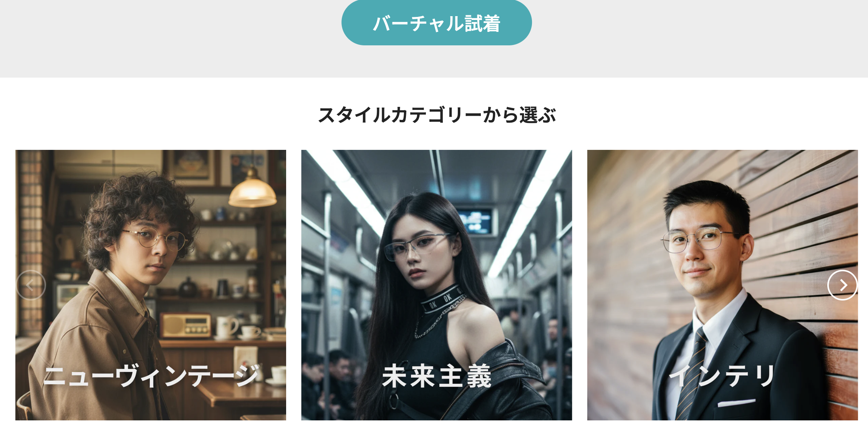Image resolution: width=868 pixels, height=425 pixels.
Task: Advance the carousel with the right arrow
Action: [x=842, y=285]
